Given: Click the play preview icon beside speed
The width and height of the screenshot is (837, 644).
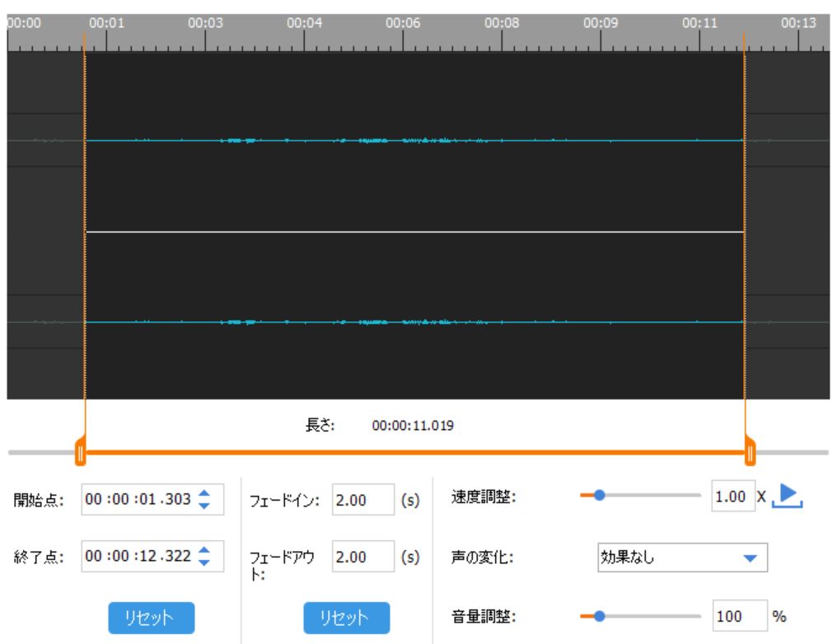Looking at the screenshot, I should (791, 496).
